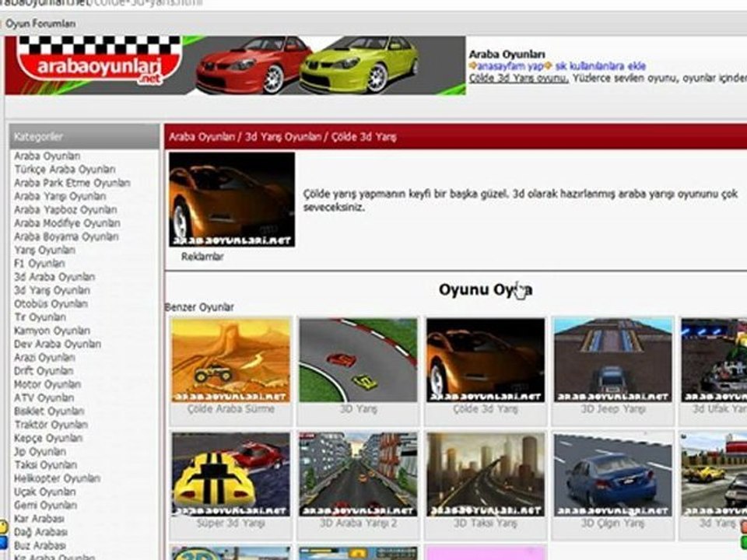
Task: Open Araba Yarışı Oyunları category
Action: pos(60,196)
